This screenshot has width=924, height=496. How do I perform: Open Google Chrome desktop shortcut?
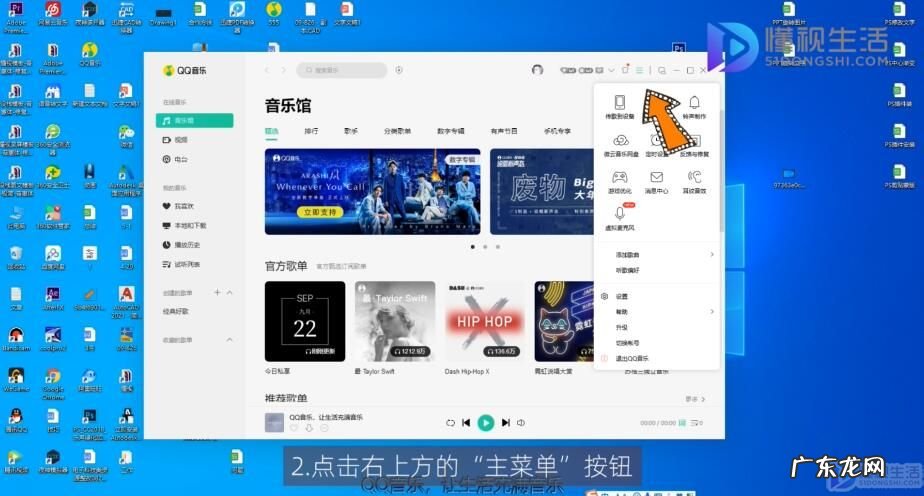(53, 383)
